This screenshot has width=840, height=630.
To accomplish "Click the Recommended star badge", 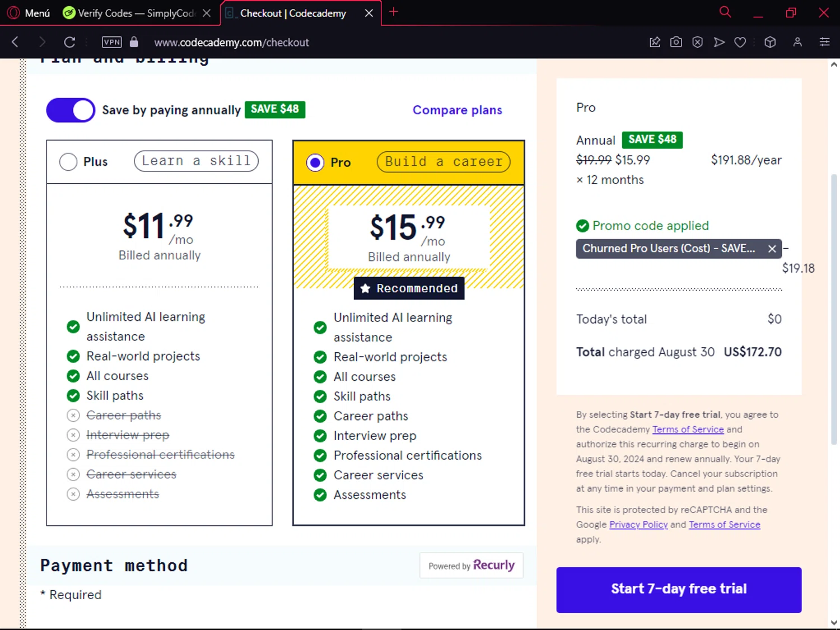I will (409, 288).
